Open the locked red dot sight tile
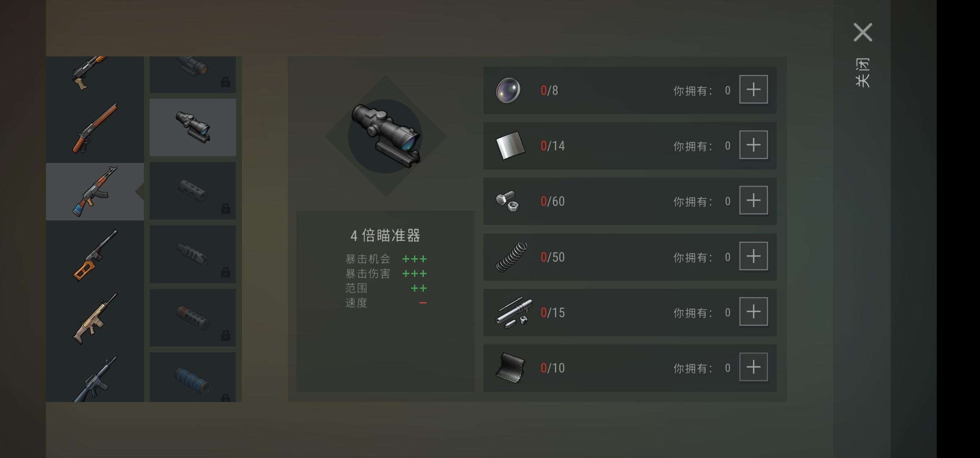Viewport: 980px width, 458px height. coord(193,75)
